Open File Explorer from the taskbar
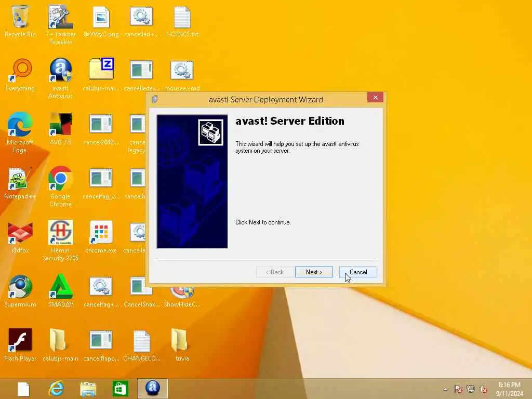This screenshot has width=532, height=399. pyautogui.click(x=88, y=389)
